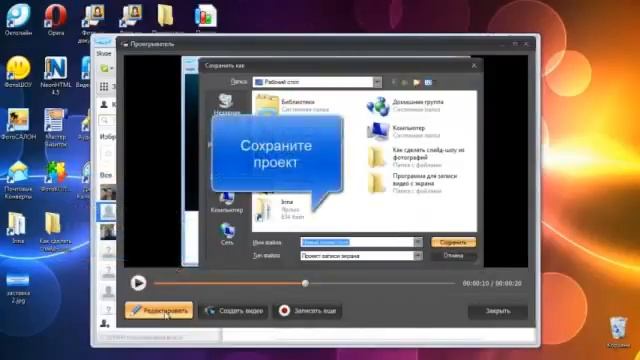Click the playback progress slider handle
The width and height of the screenshot is (640, 360).
click(x=305, y=283)
